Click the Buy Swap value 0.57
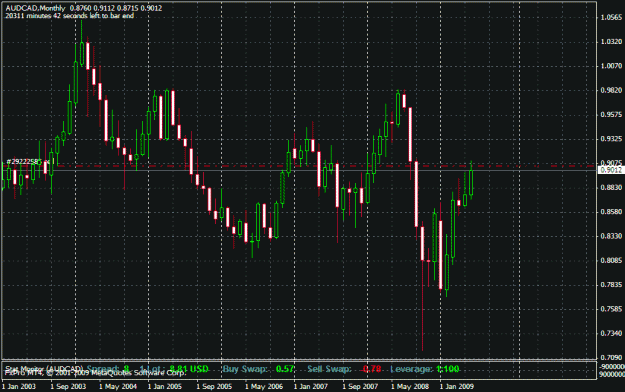This screenshot has width=625, height=392. tap(285, 369)
